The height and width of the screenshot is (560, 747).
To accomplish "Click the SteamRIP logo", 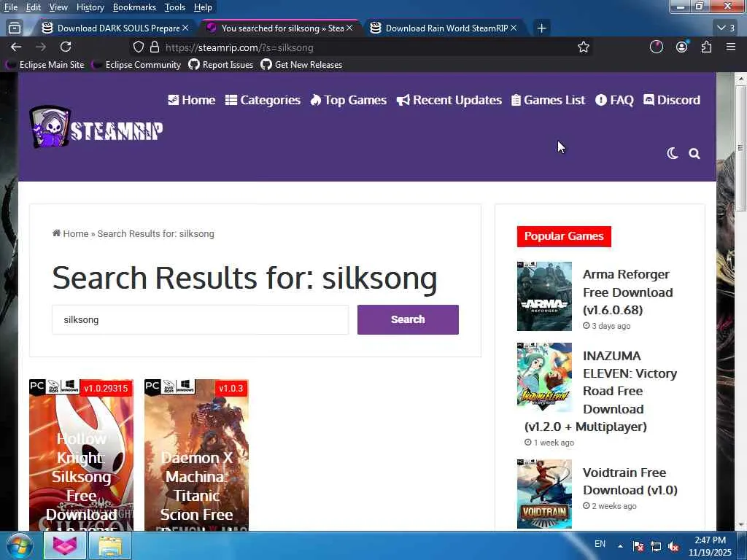I will [96, 127].
